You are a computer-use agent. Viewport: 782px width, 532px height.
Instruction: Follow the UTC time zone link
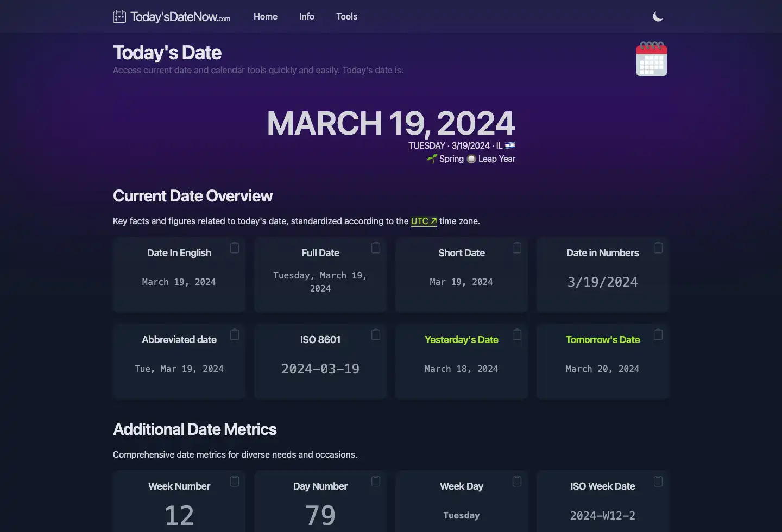[x=424, y=221]
